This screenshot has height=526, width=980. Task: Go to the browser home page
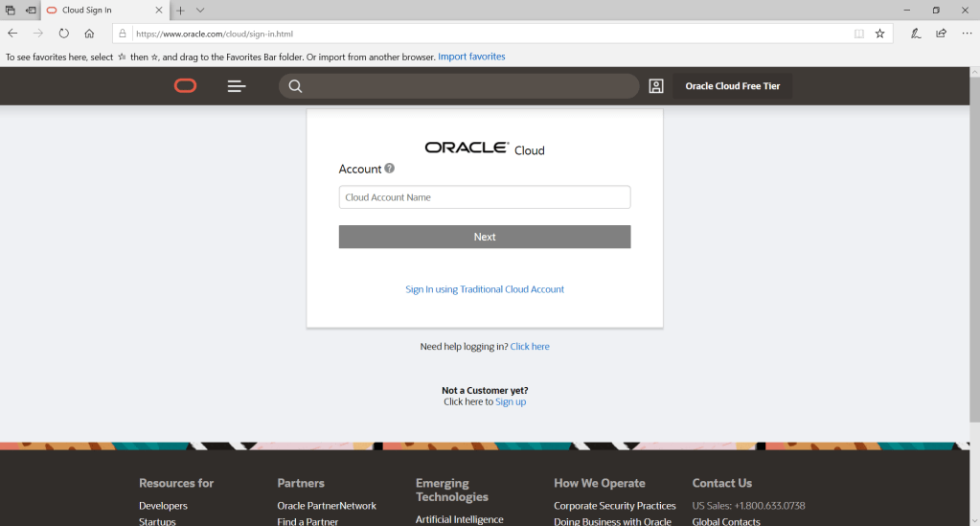[89, 33]
